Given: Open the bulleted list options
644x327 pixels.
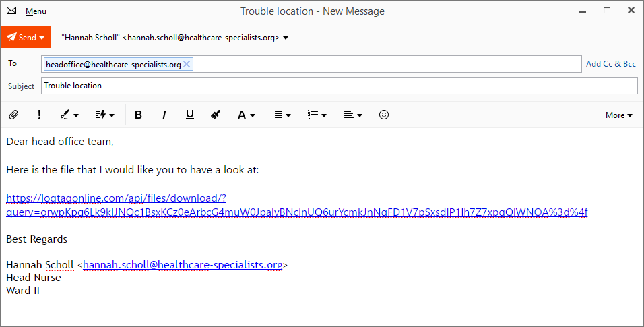Looking at the screenshot, I should tap(281, 115).
